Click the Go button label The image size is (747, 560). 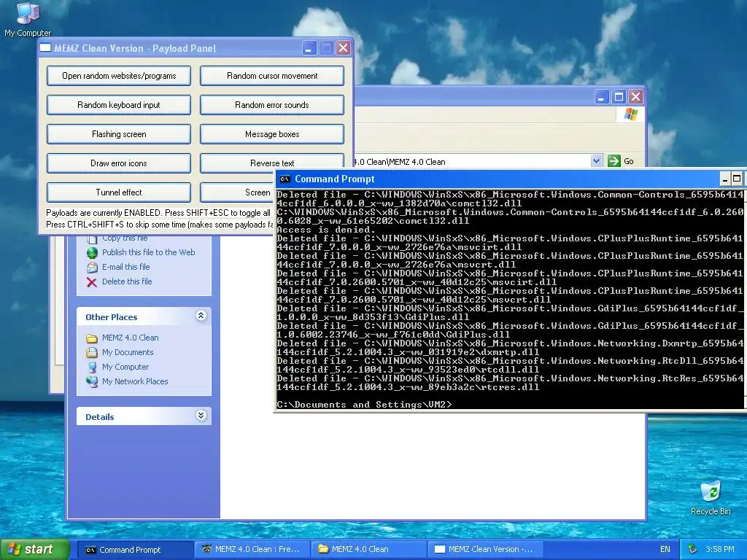click(628, 161)
